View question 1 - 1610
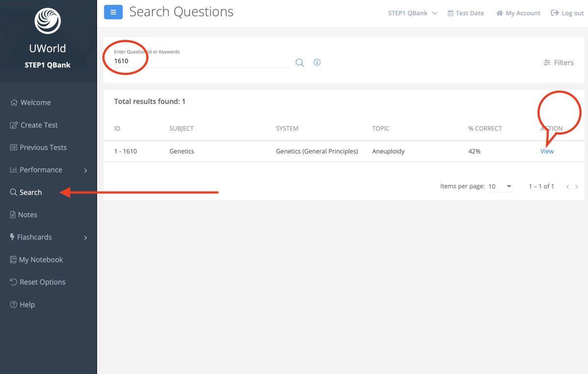 click(547, 151)
